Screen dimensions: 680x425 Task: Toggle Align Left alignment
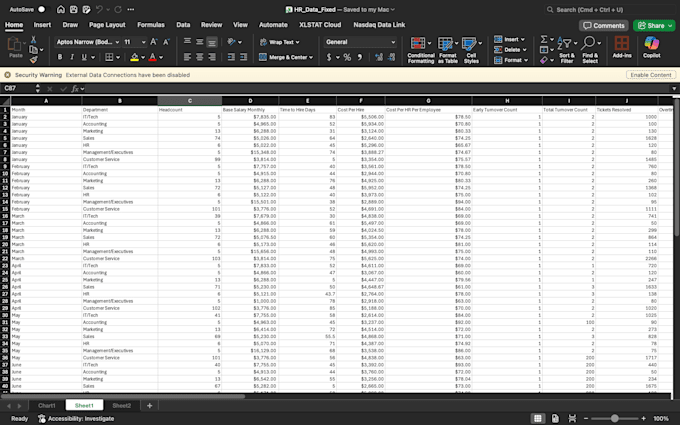click(187, 57)
